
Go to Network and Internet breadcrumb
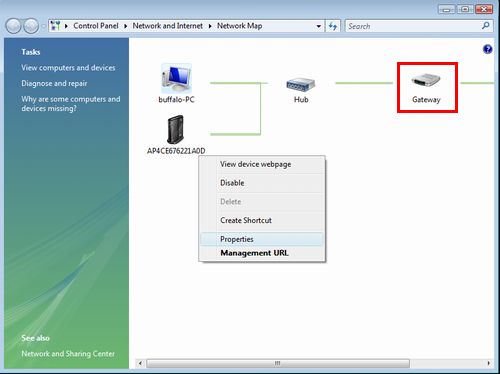tap(167, 26)
